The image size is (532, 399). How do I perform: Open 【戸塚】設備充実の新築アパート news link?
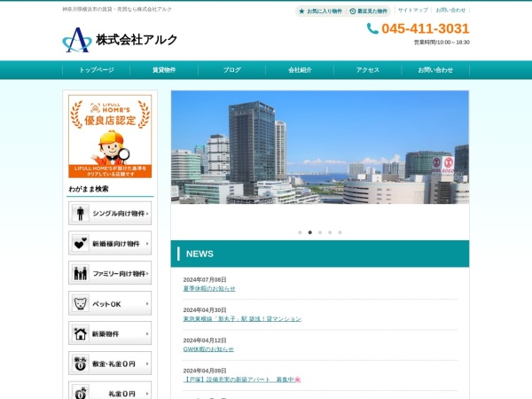[x=242, y=379]
